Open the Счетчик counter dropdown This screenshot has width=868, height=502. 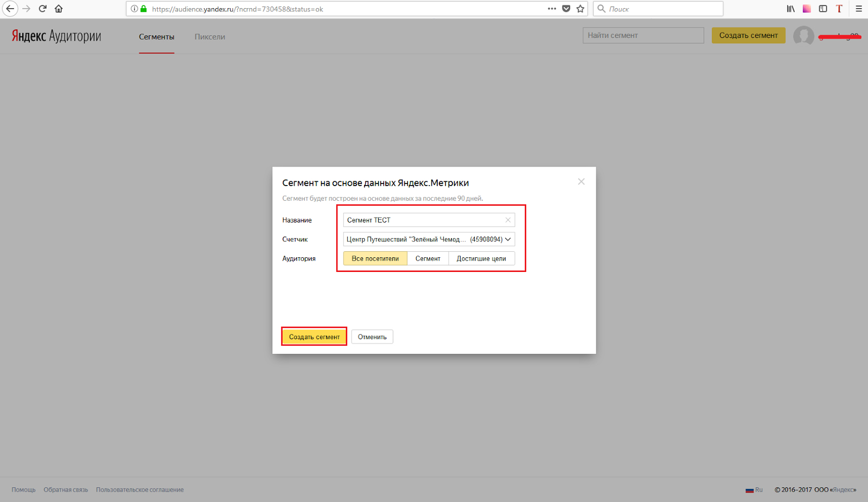tap(429, 239)
